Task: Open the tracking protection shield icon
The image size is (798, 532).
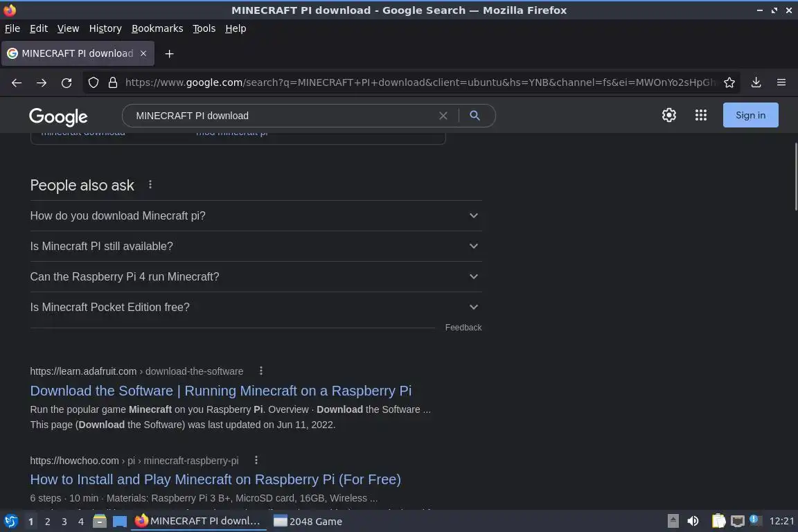Action: tap(93, 82)
